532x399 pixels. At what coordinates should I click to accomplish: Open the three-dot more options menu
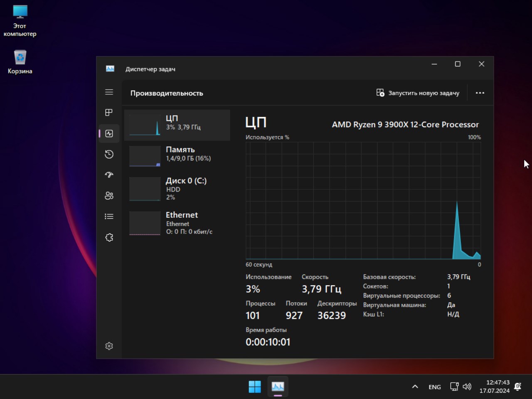(480, 93)
